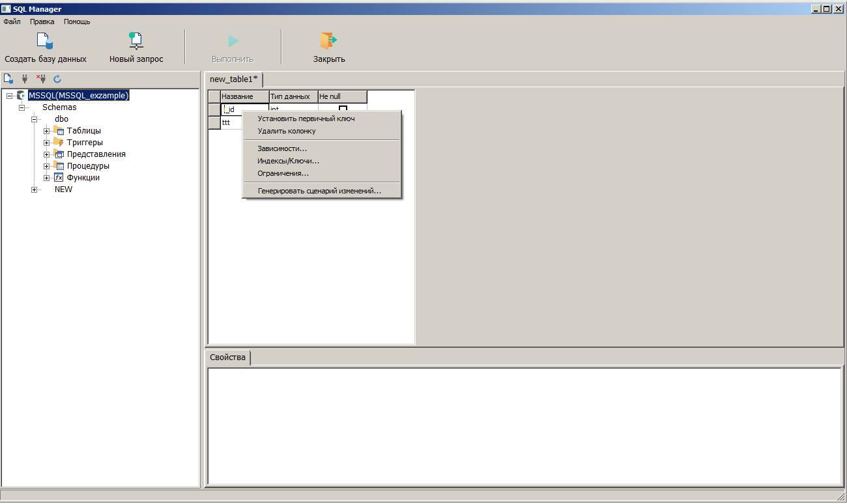
Task: Click the new database icon above the tree
Action: click(x=8, y=79)
